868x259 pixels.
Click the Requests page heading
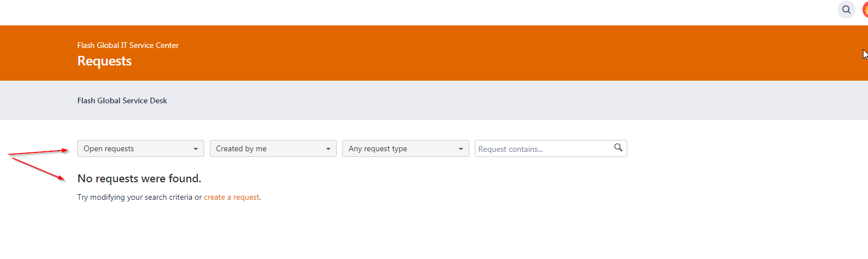click(x=104, y=61)
